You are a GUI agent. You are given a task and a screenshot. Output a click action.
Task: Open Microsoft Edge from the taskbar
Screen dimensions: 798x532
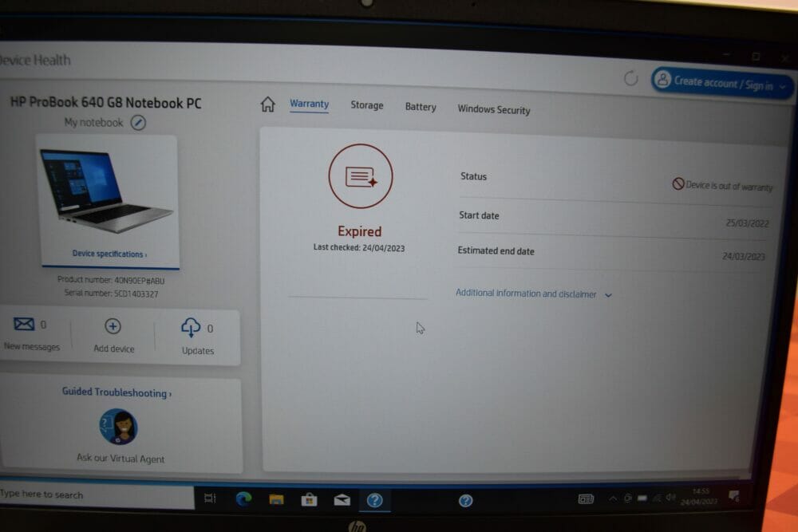243,499
